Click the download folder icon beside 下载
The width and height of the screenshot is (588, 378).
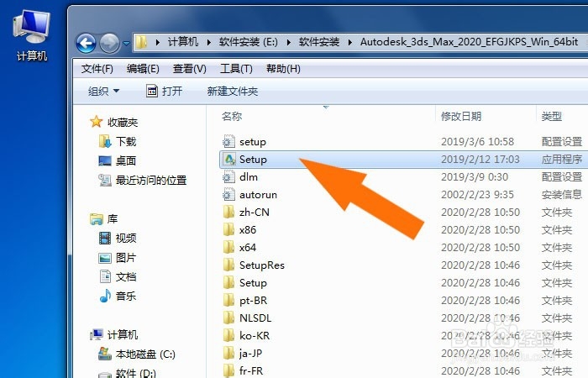[105, 141]
